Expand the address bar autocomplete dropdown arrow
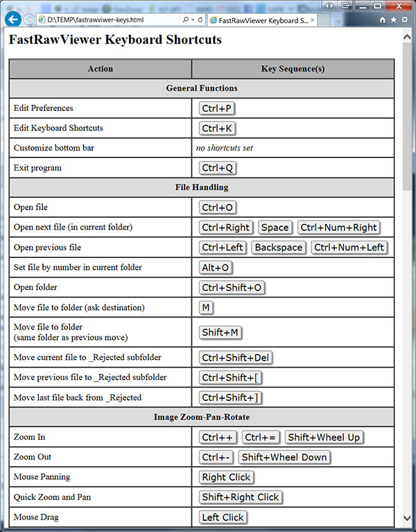Screen dimensions: 416x532 [x=192, y=20]
